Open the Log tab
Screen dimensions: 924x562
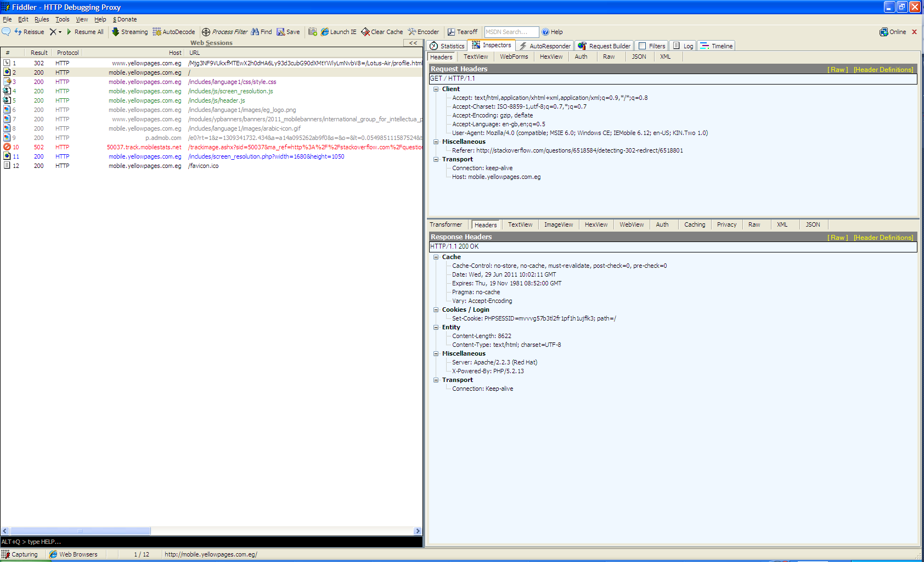(x=683, y=46)
